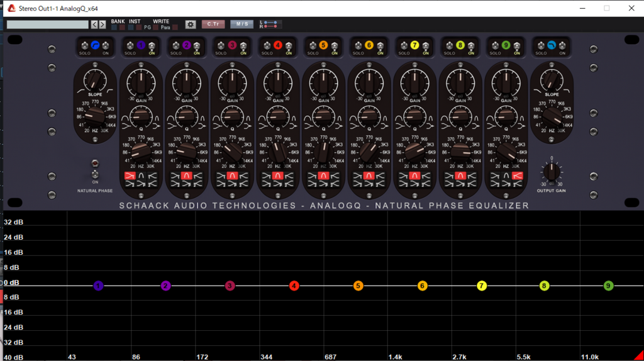The image size is (644, 361).
Task: Select bell filter shape on band 4
Action: (x=277, y=176)
